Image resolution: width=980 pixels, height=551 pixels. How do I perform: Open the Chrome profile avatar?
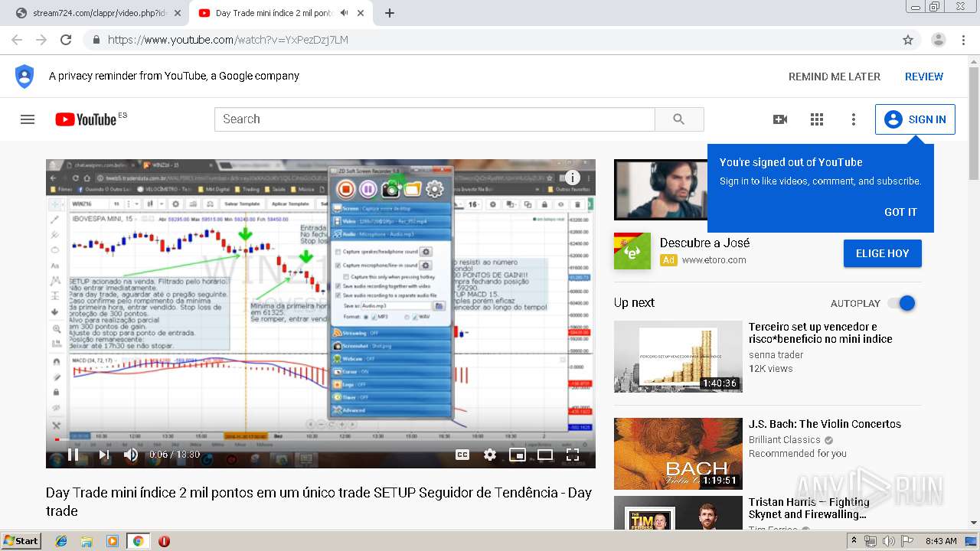pyautogui.click(x=938, y=40)
